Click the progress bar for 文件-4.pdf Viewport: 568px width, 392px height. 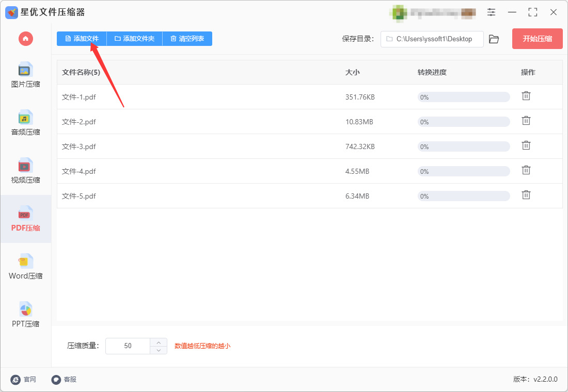[464, 171]
